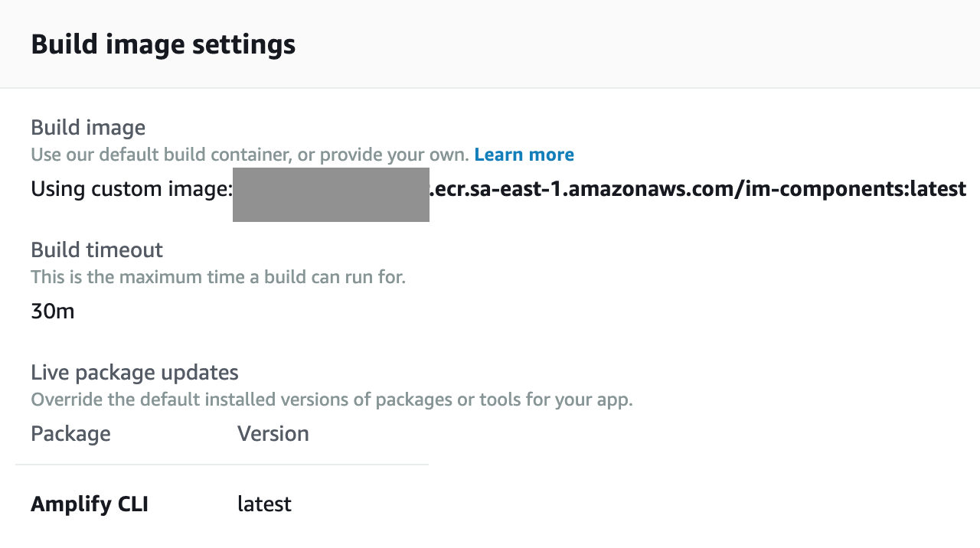Select the build timeout description text

pos(217,276)
